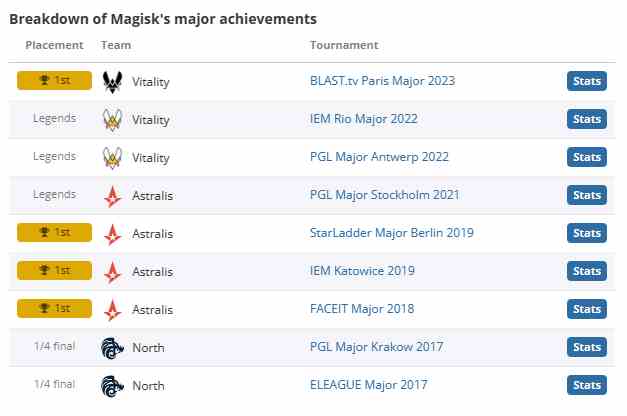Click trophy 1st badge for IEM Katowice 2019
The width and height of the screenshot is (627, 416).
tap(54, 270)
